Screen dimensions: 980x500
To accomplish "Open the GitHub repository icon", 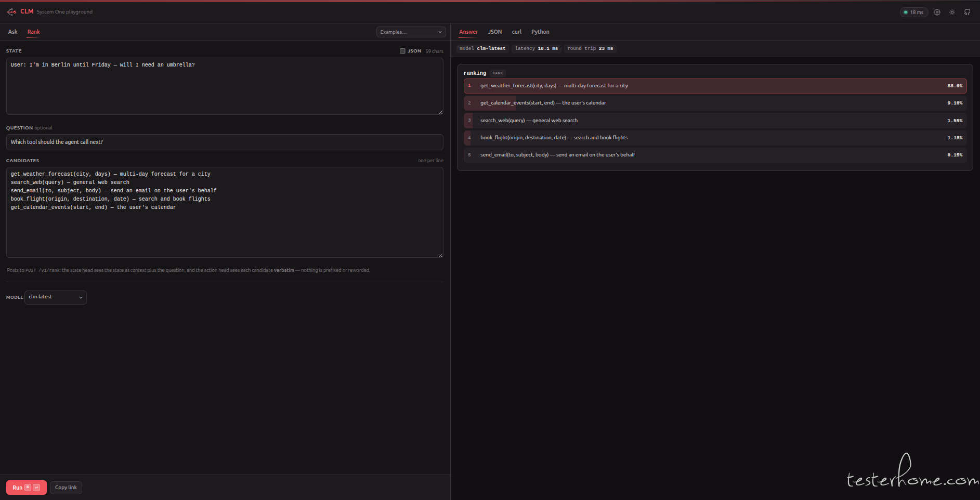I will [967, 12].
